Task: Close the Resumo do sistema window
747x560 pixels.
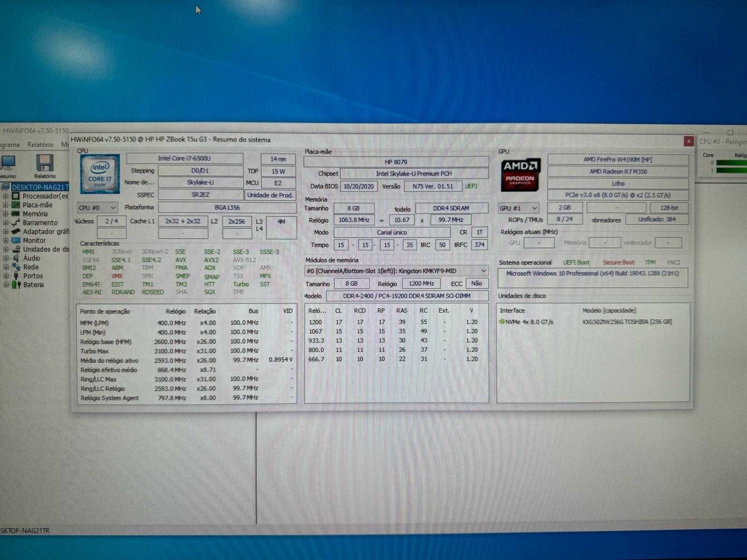Action: click(x=688, y=140)
